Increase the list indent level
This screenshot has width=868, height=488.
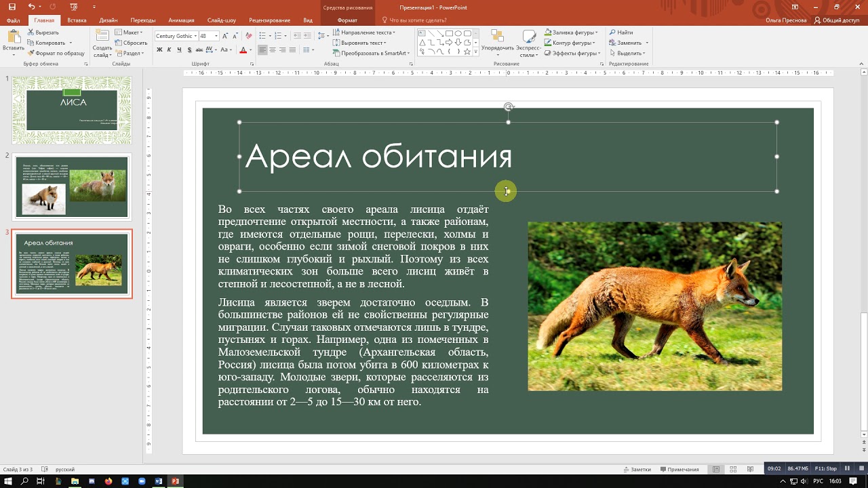[x=307, y=36]
